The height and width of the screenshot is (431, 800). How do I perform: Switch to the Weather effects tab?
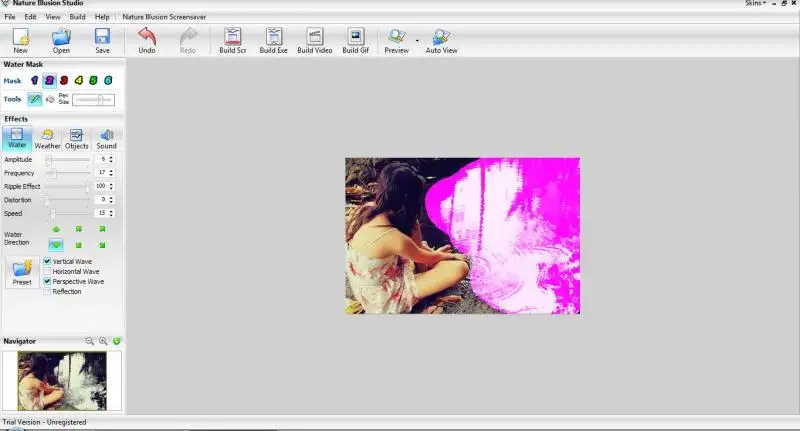(x=47, y=138)
